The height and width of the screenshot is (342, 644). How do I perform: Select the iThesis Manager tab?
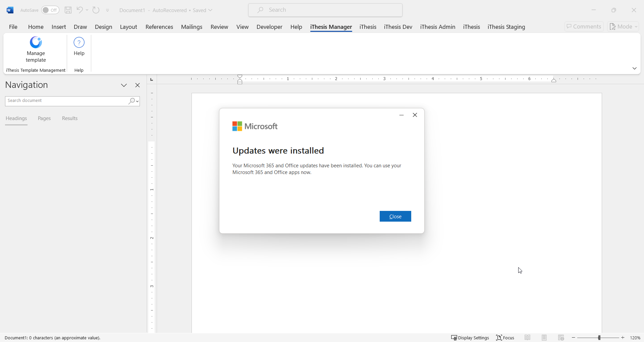(x=331, y=27)
